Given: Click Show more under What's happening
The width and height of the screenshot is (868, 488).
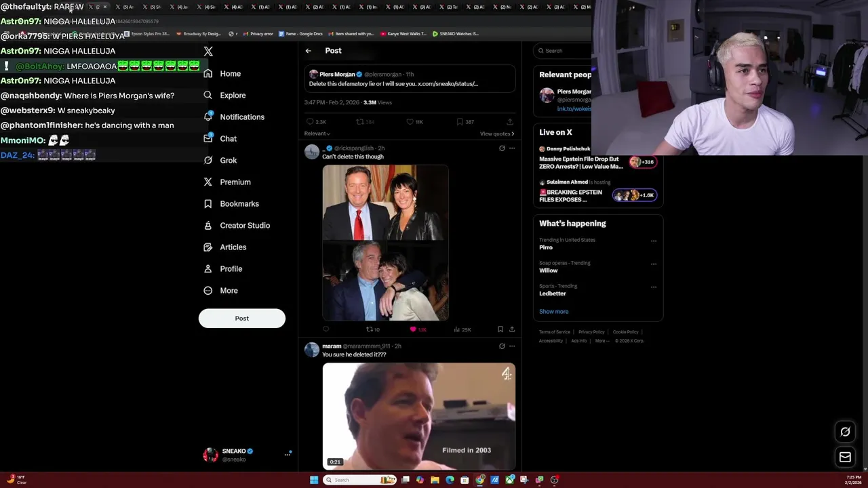Looking at the screenshot, I should 554,312.
